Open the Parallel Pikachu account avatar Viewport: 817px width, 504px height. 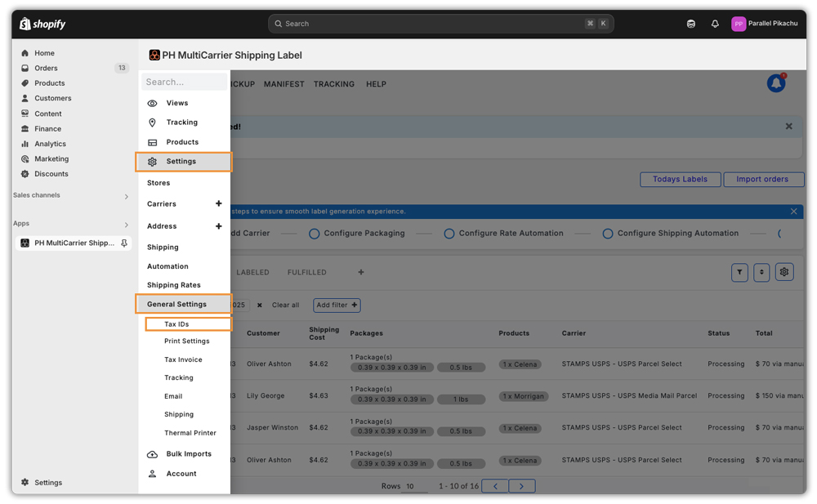click(739, 24)
